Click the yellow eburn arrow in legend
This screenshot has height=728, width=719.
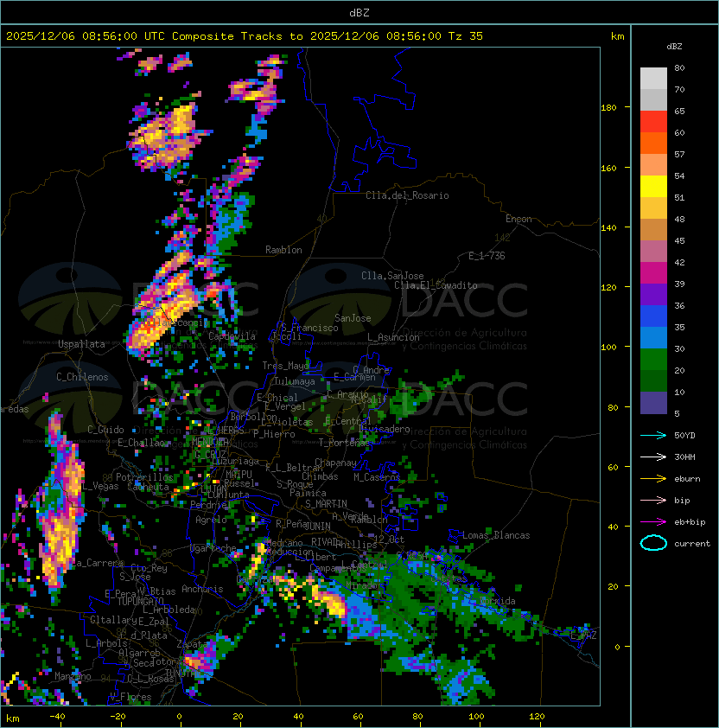[653, 478]
